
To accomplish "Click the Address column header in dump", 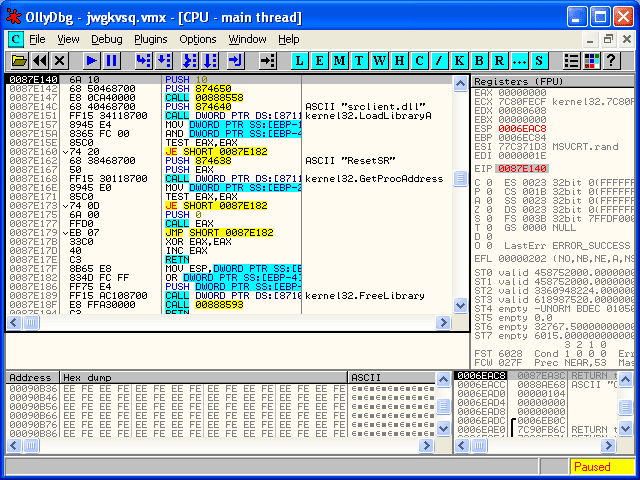I will pos(33,378).
